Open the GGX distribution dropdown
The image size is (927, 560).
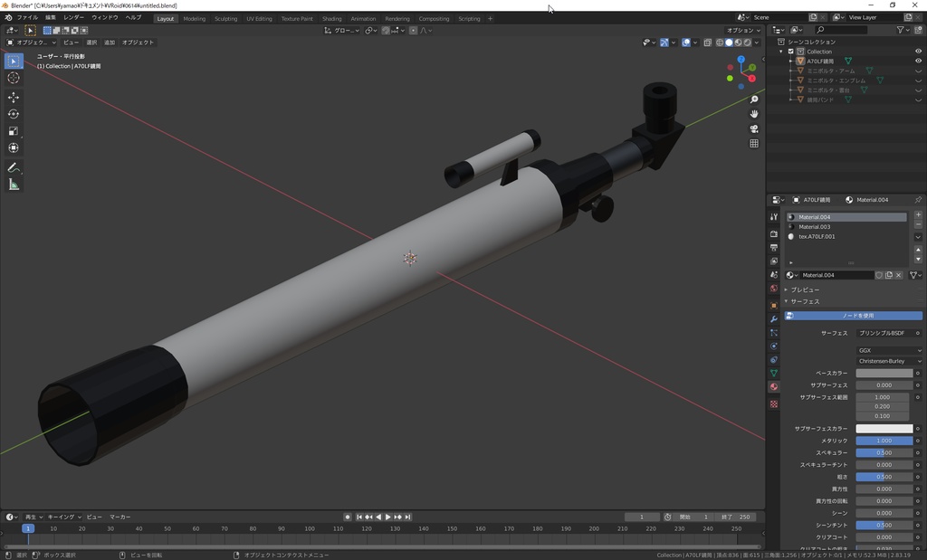(889, 350)
